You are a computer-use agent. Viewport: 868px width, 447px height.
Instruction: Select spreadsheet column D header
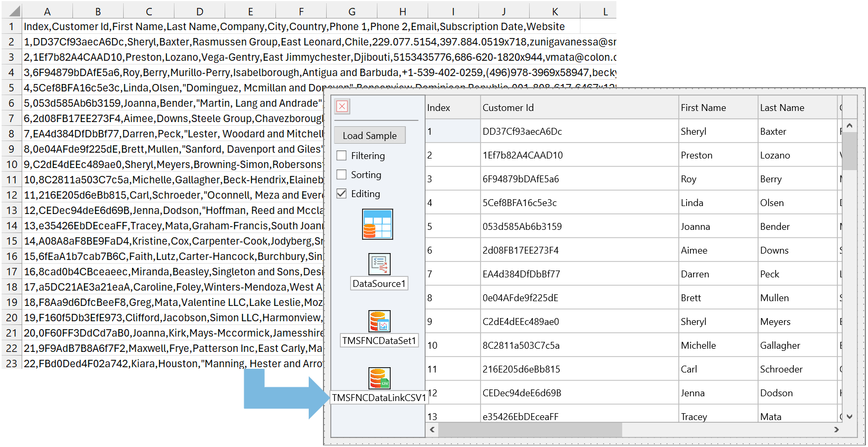click(x=199, y=11)
